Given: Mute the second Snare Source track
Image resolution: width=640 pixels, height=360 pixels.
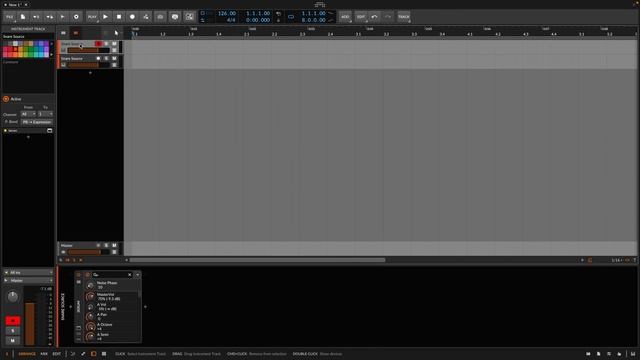Looking at the screenshot, I should click(114, 58).
